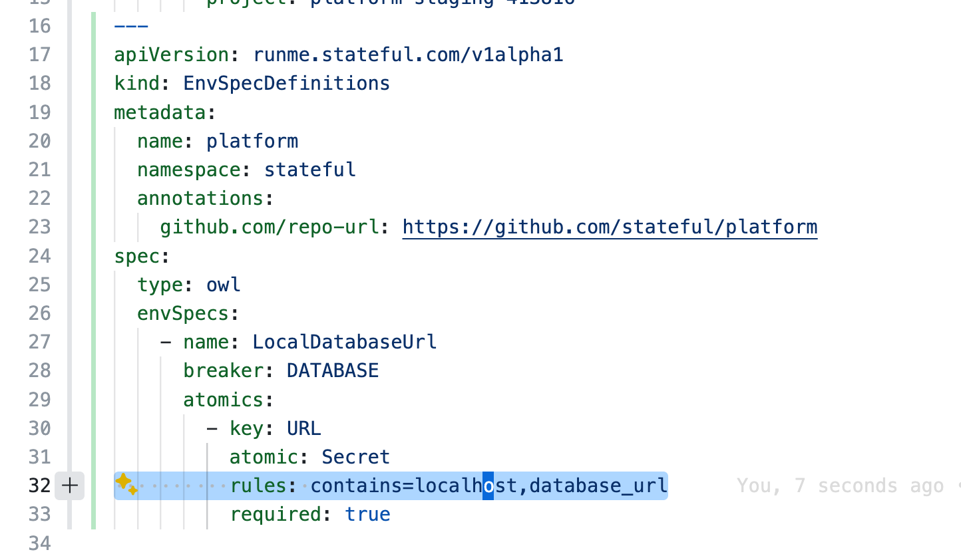
Task: Click the 'true' value on line 33
Action: pyautogui.click(x=367, y=513)
